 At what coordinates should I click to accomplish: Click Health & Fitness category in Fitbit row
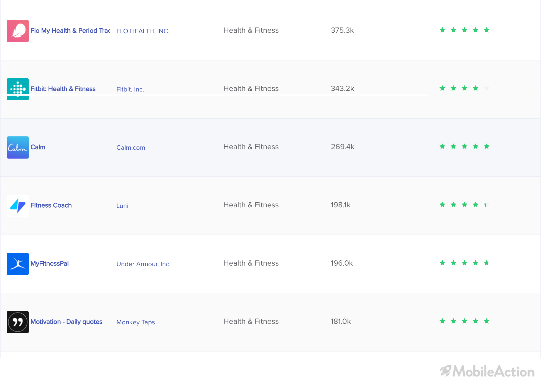(x=251, y=88)
